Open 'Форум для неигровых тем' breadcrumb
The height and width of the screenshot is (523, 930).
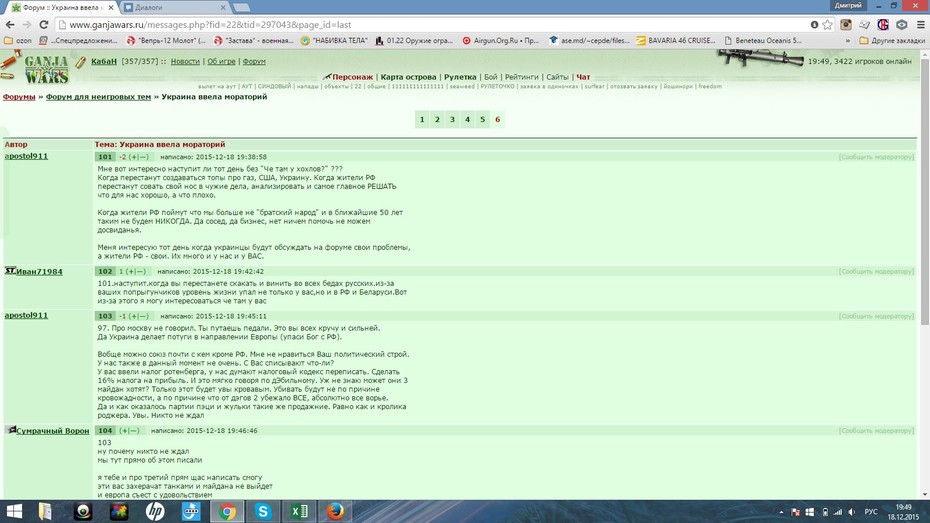coord(98,97)
